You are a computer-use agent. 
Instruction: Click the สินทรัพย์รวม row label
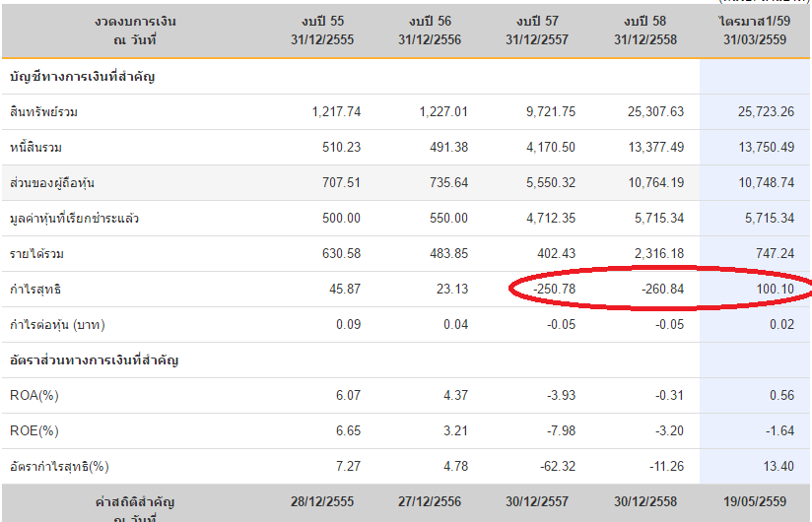pos(44,112)
